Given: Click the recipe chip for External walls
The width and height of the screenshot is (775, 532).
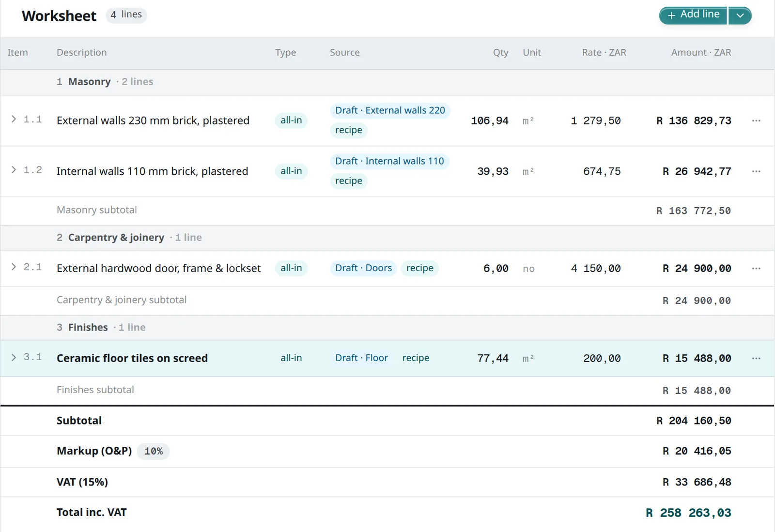Looking at the screenshot, I should tap(349, 130).
